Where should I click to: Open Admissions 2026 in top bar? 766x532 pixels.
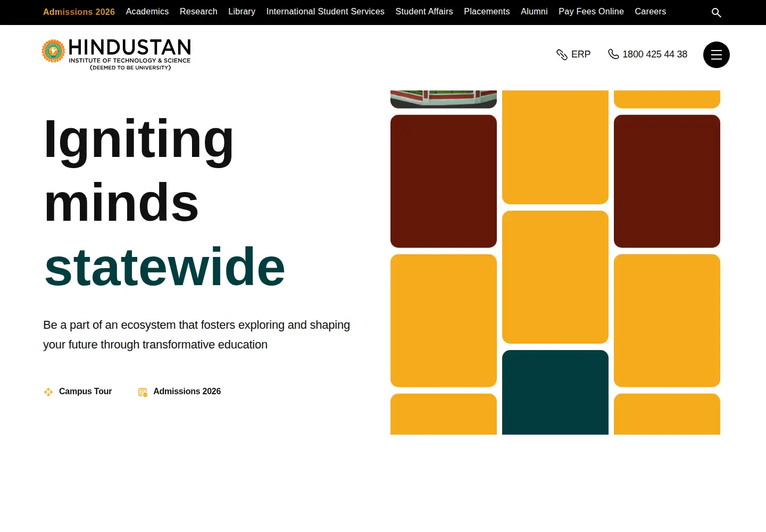coord(79,12)
